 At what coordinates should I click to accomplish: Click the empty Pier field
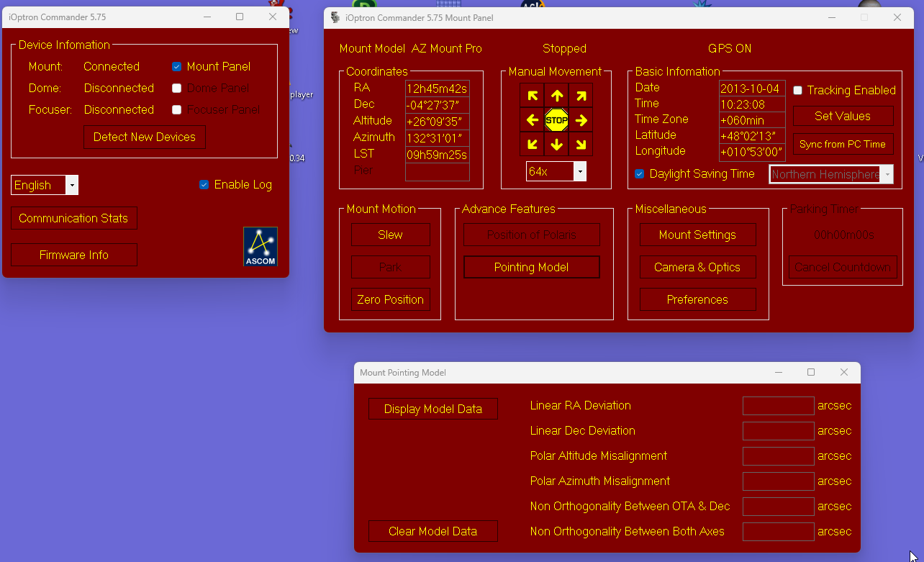tap(438, 172)
